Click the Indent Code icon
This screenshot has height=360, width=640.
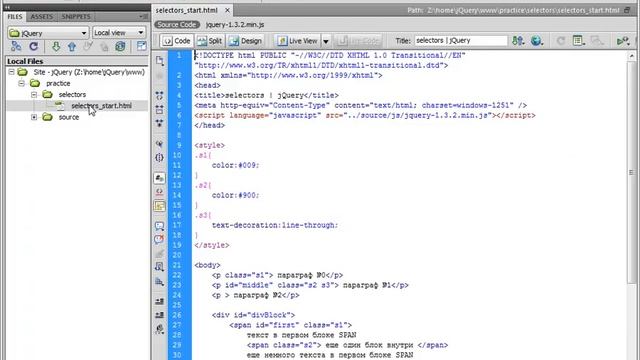pyautogui.click(x=160, y=301)
